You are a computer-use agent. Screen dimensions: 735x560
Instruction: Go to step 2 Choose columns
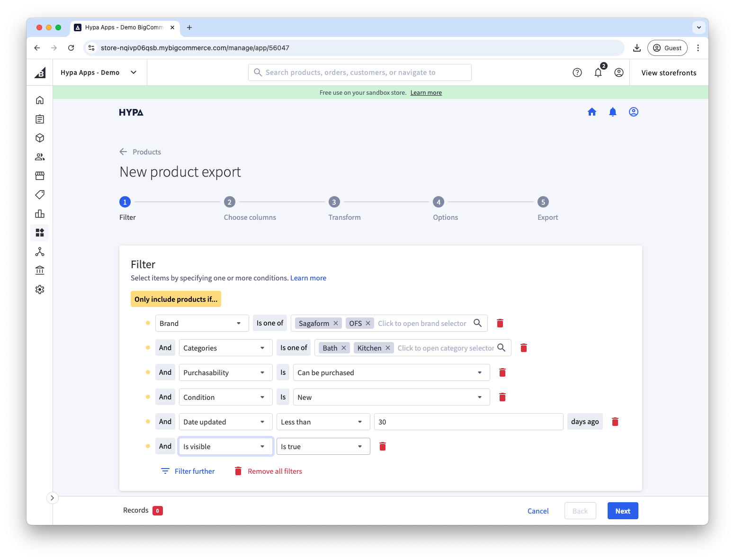click(x=230, y=202)
